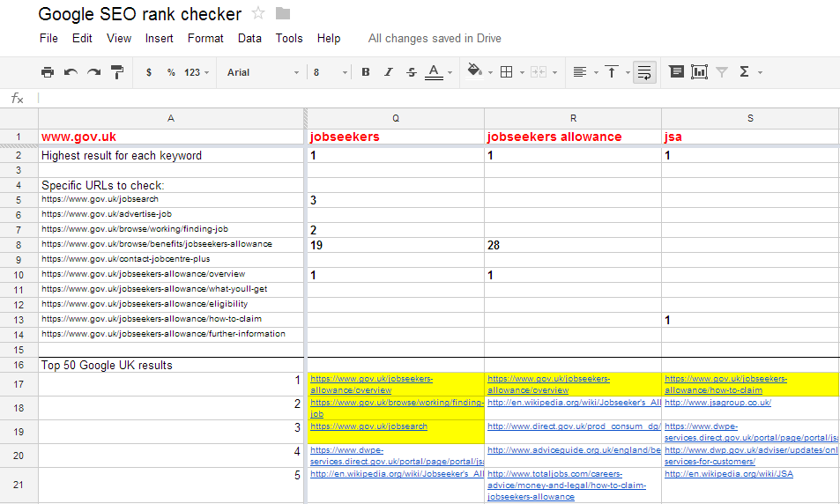Open the Format menu
Screen dimensions: 840x504
click(205, 39)
